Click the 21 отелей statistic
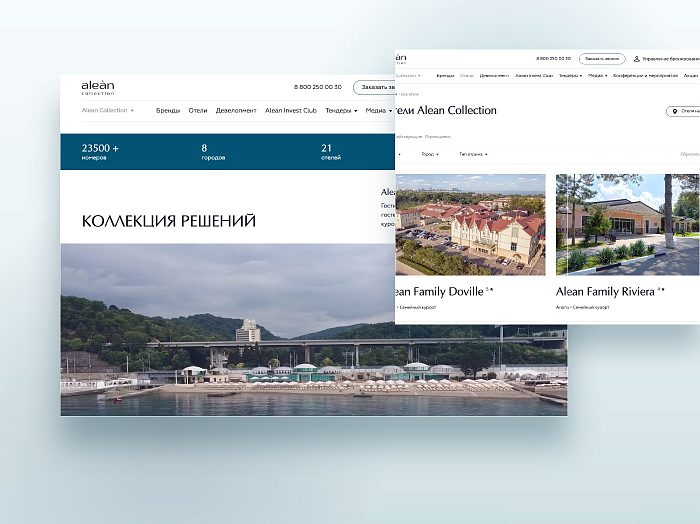Viewport: 700px width, 524px height. click(x=331, y=152)
